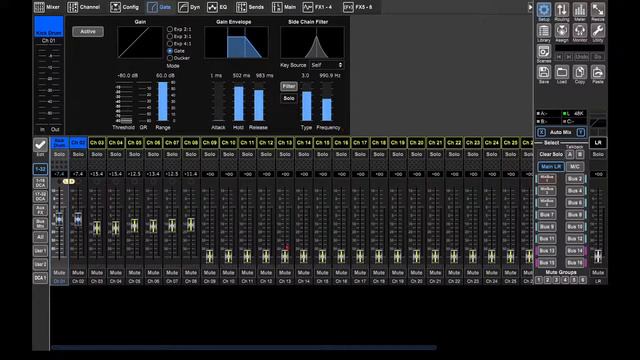
Task: Toggle side chain Filter button
Action: (x=289, y=86)
